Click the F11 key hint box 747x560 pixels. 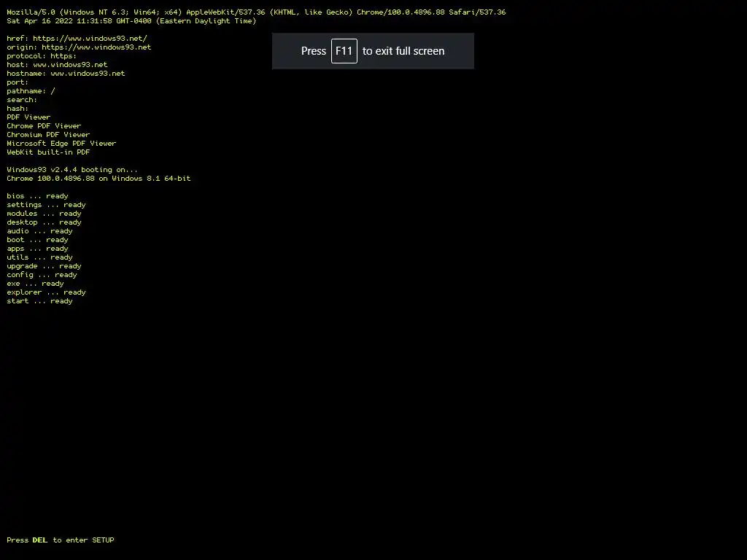tap(344, 51)
